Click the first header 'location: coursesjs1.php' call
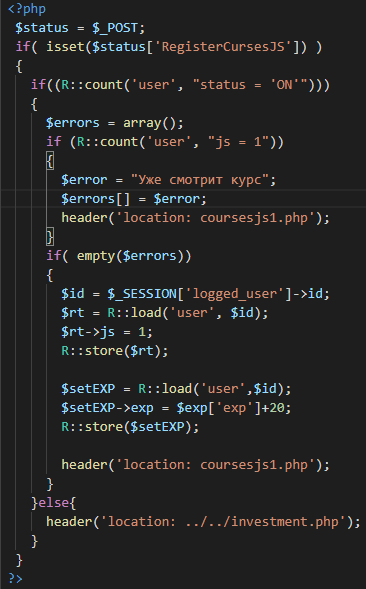Viewport: 366px width, 589px height. [x=195, y=217]
